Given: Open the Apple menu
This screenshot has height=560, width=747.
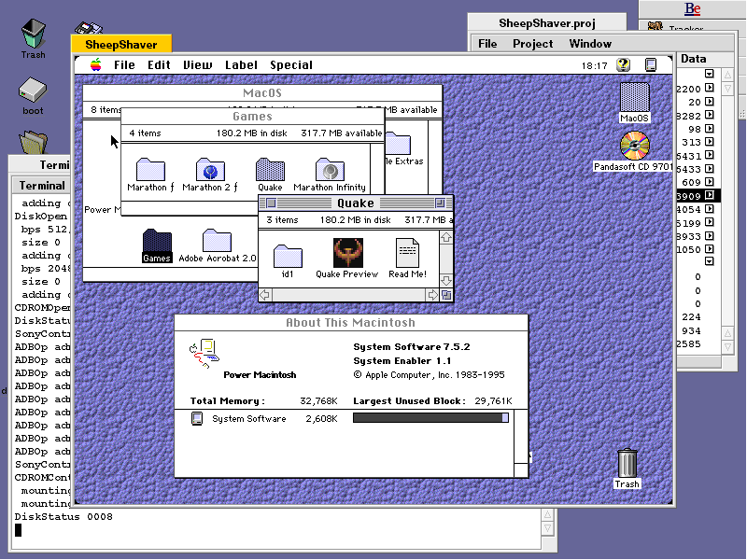Looking at the screenshot, I should click(x=95, y=65).
